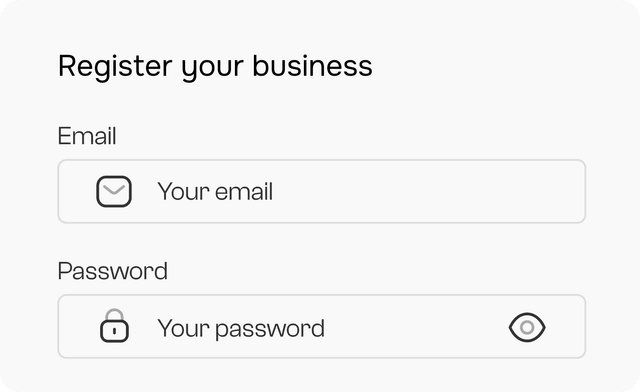Click the 'Your email' placeholder text
The image size is (640, 392).
click(215, 192)
